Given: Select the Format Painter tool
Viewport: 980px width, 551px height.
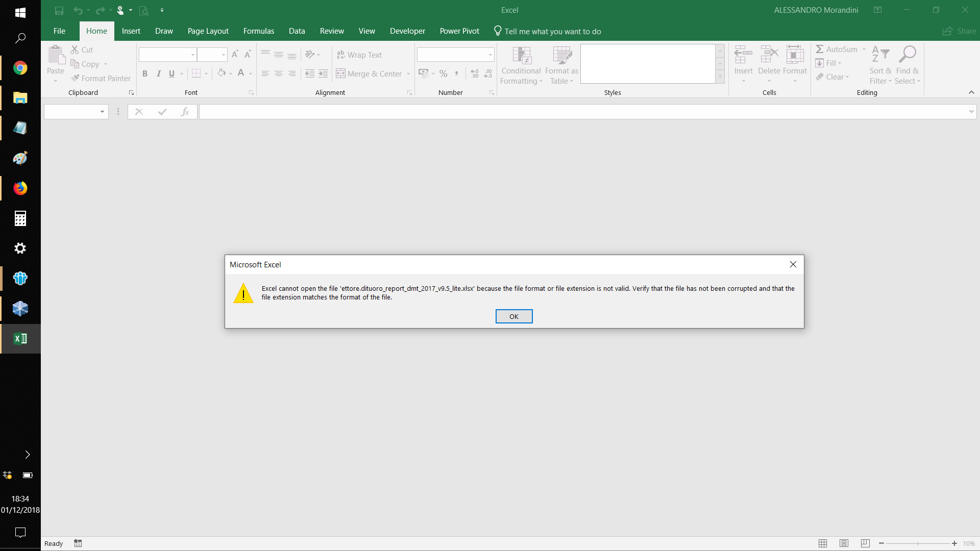Looking at the screenshot, I should point(101,78).
